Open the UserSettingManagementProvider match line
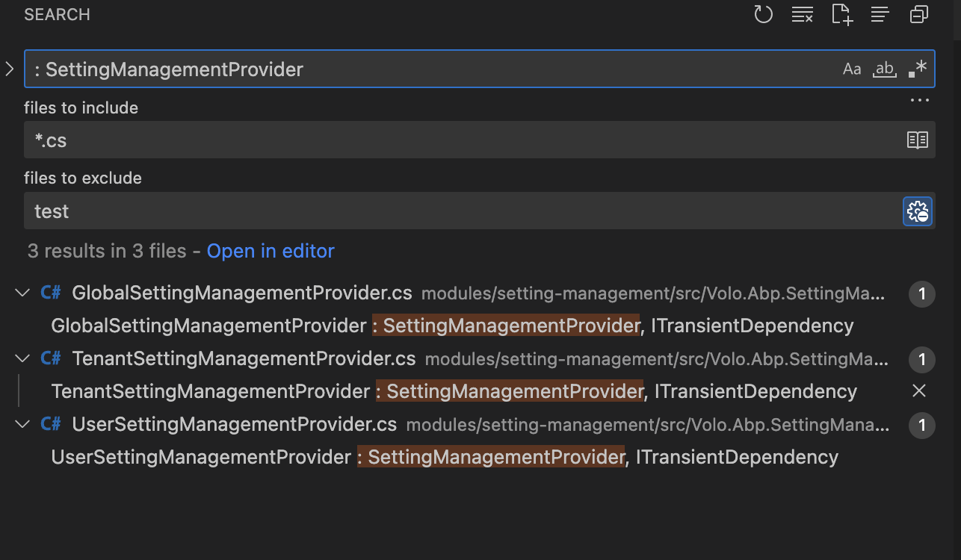This screenshot has width=961, height=560. click(445, 457)
